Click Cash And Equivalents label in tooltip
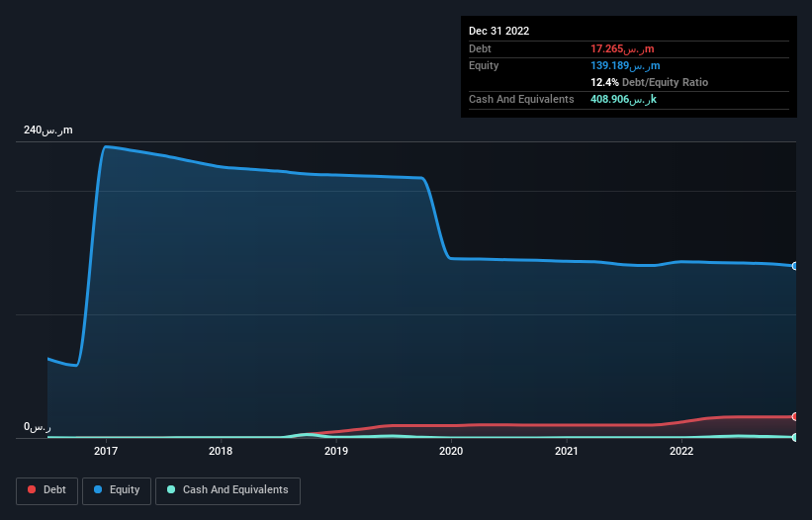Image resolution: width=812 pixels, height=520 pixels. [x=521, y=99]
